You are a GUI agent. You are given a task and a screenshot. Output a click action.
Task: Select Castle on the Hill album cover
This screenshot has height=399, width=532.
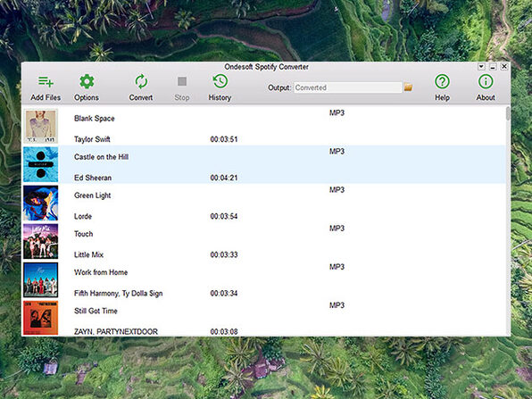point(41,164)
